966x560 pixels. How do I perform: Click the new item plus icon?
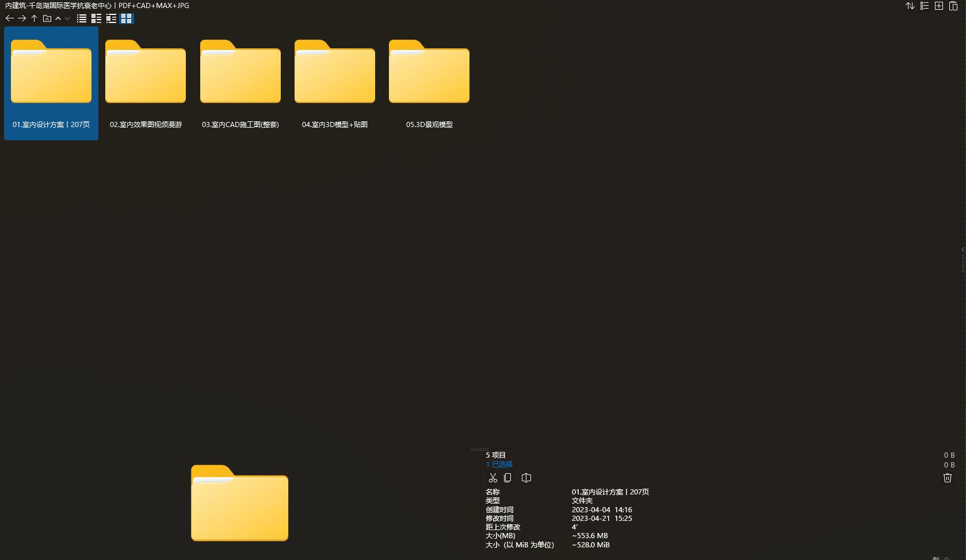pos(939,6)
